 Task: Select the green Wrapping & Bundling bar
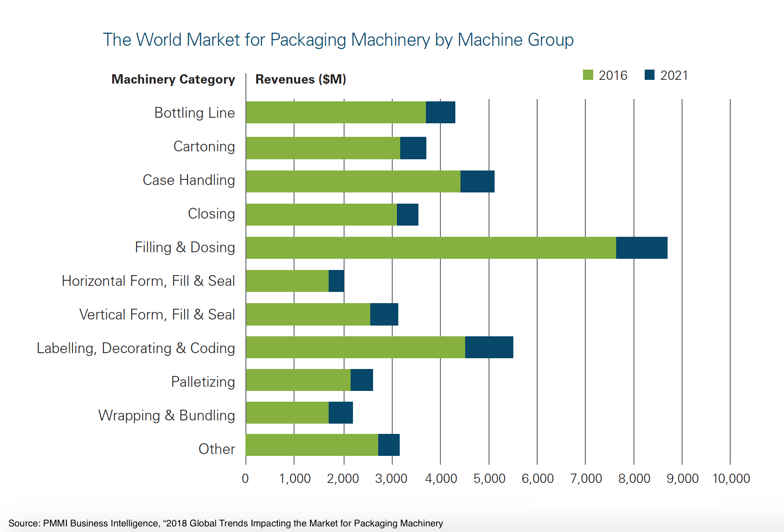point(287,413)
